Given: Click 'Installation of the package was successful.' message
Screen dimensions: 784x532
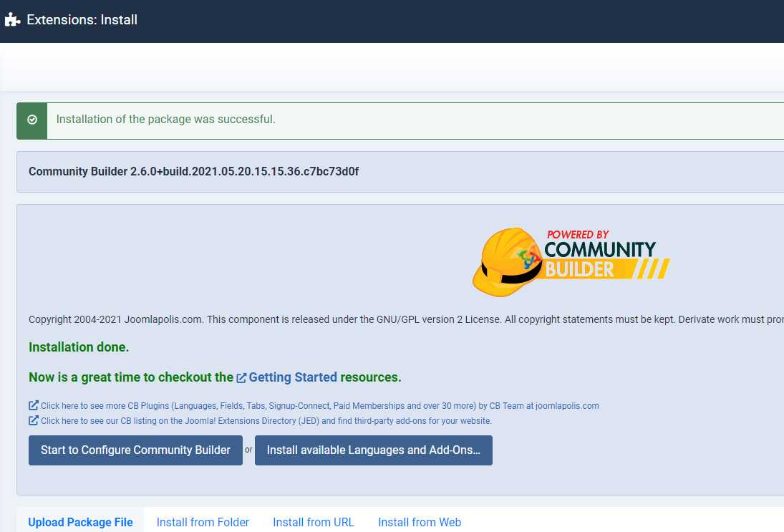Looking at the screenshot, I should click(165, 120).
